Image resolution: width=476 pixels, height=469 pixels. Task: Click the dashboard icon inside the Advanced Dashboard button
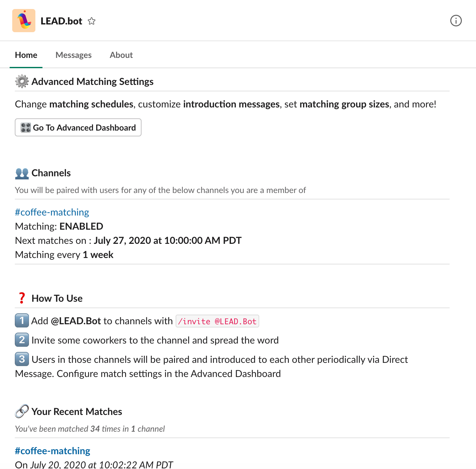coord(26,127)
